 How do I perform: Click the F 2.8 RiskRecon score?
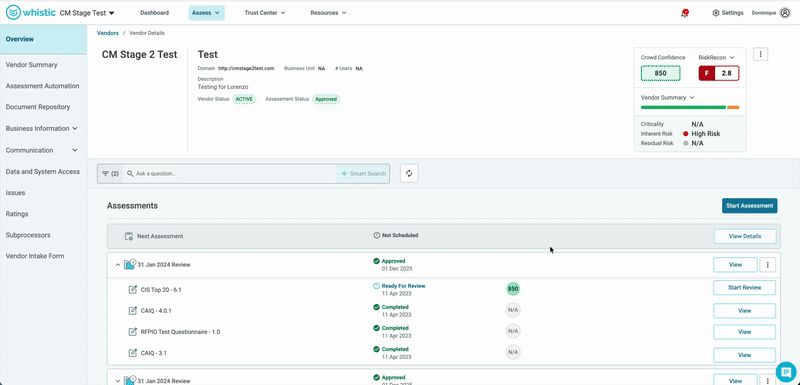point(718,73)
